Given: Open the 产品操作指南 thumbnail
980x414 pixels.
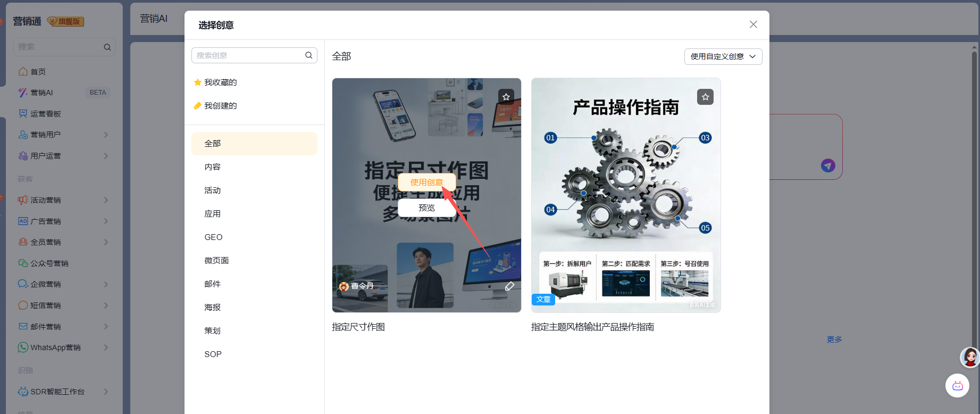Looking at the screenshot, I should click(626, 195).
